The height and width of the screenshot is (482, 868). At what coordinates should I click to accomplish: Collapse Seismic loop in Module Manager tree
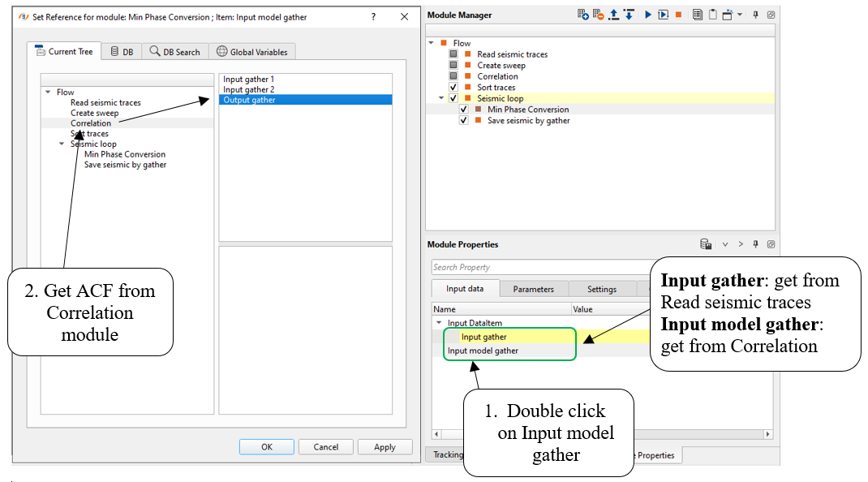point(441,98)
